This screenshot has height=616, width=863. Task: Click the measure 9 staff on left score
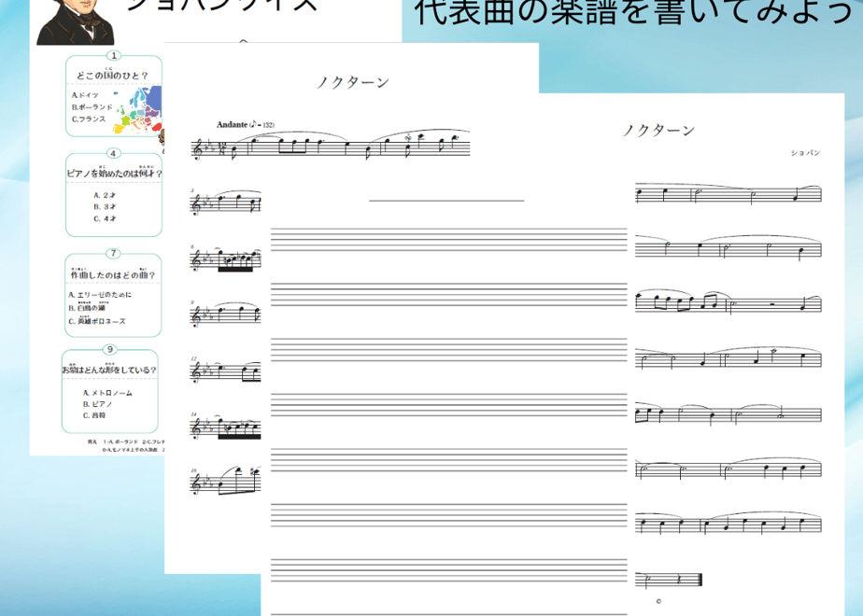coord(225,315)
